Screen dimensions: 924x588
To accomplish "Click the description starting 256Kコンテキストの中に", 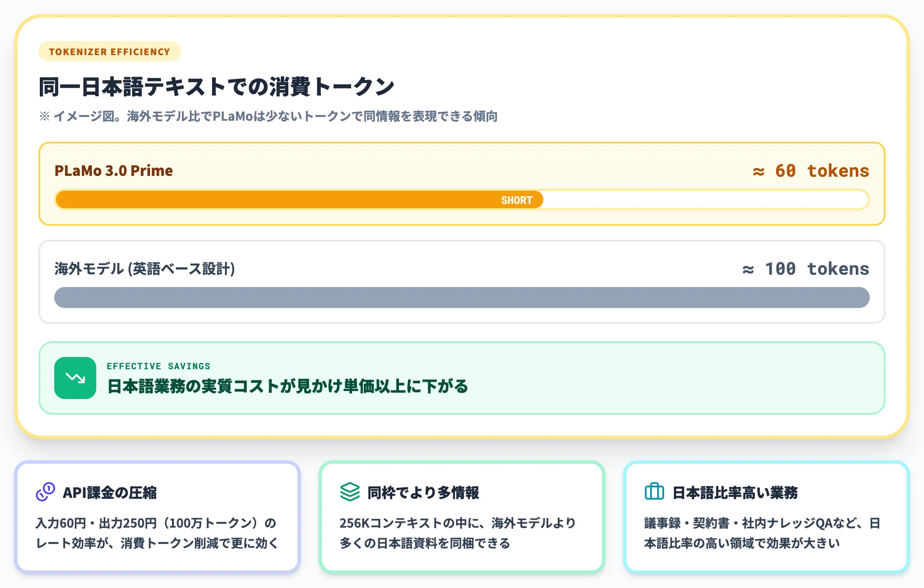I will click(x=458, y=533).
